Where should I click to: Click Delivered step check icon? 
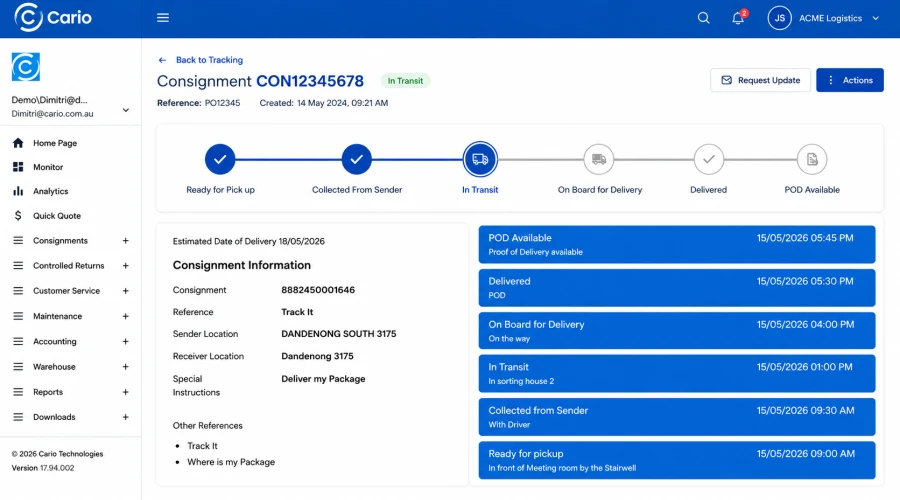[709, 159]
